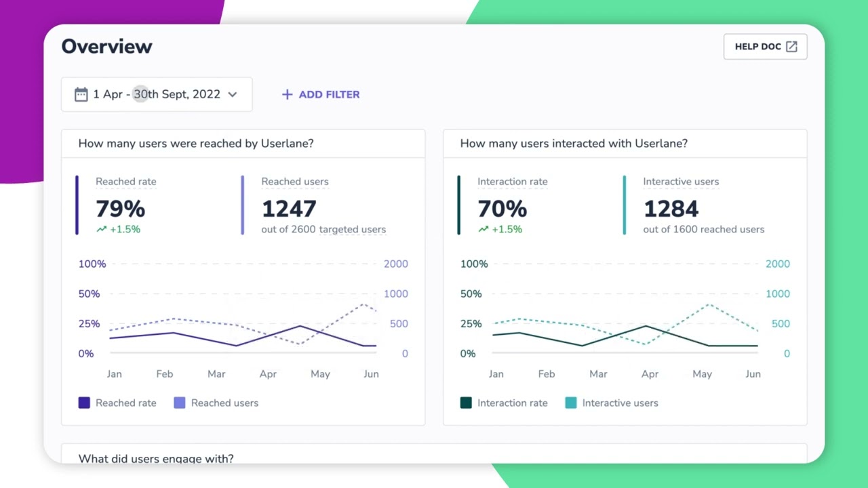Click the 79% reached rate value
The height and width of the screenshot is (488, 868).
click(x=121, y=209)
